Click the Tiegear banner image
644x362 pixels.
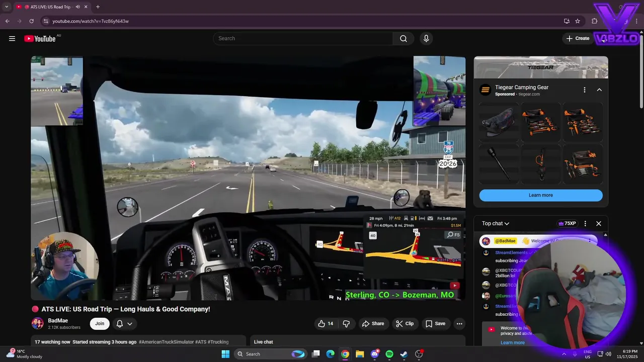pos(541,67)
